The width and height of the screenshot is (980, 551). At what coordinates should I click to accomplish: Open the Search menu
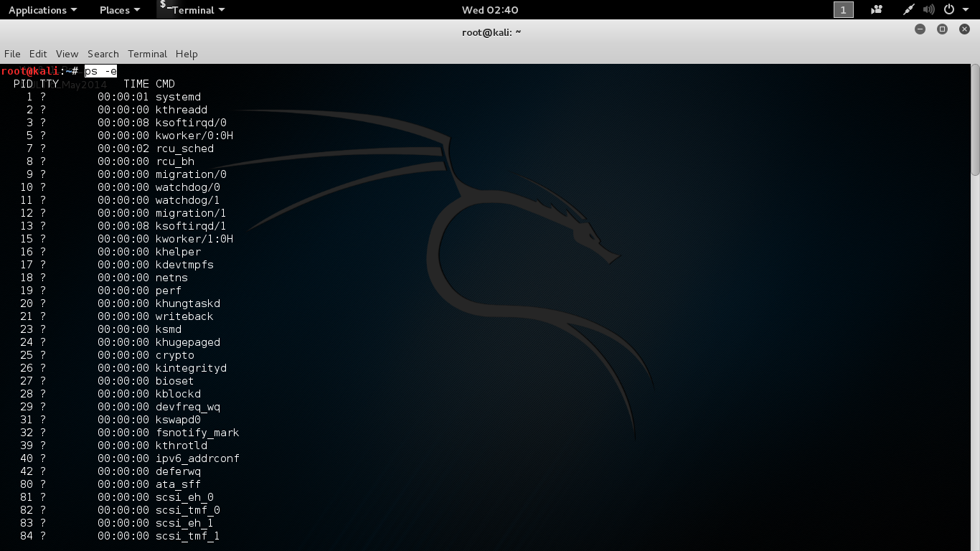103,54
